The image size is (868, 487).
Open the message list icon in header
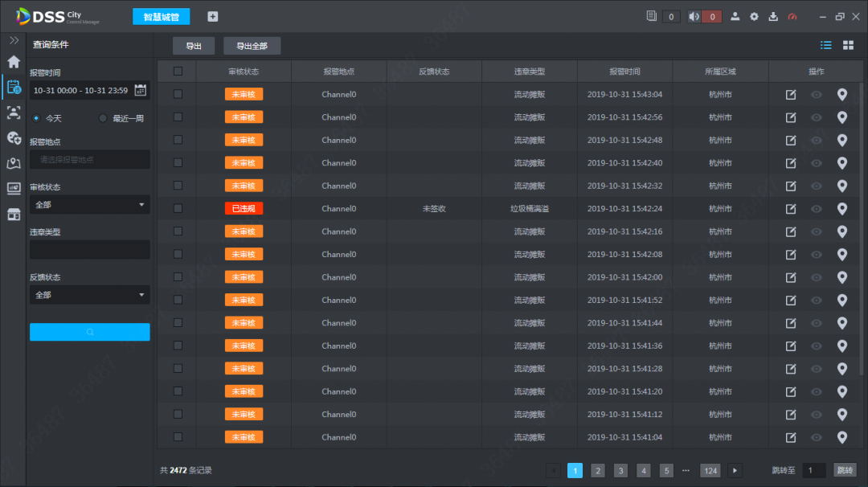[652, 17]
